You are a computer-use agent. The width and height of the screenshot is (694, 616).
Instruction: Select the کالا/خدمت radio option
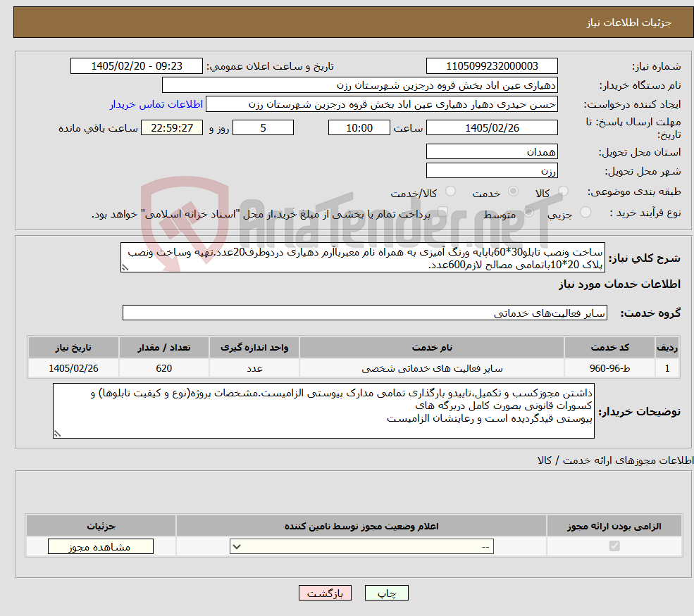[450, 191]
